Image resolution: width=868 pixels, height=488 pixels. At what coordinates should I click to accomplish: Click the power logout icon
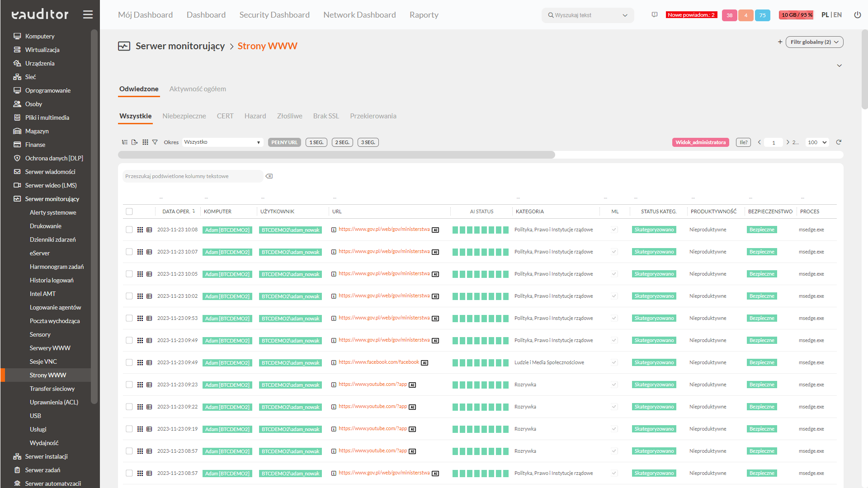[x=857, y=15]
